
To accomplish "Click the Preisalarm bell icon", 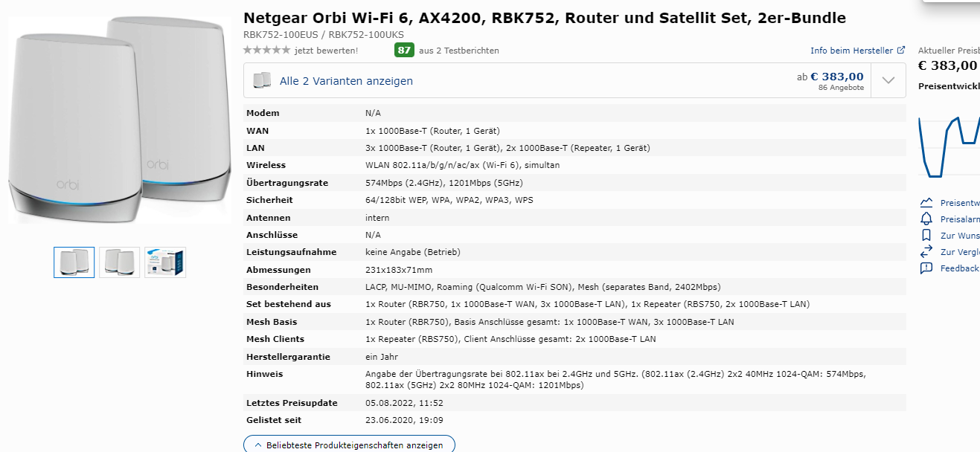I will (x=926, y=219).
